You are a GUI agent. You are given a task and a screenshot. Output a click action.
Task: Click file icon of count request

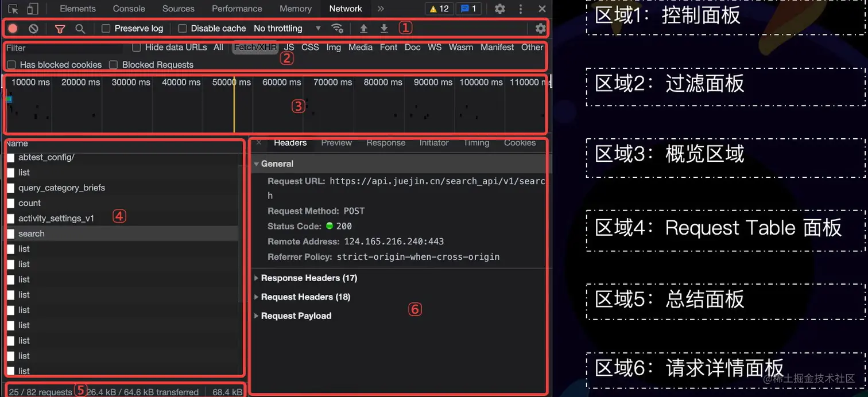[10, 203]
